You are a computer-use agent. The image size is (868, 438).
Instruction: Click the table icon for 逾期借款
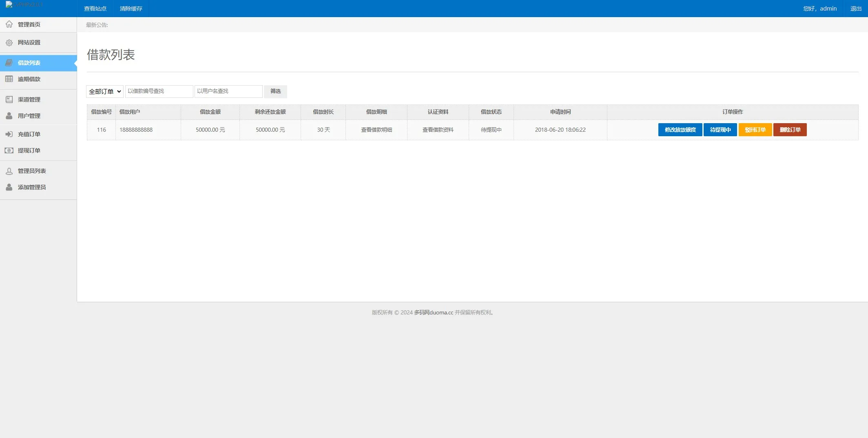[9, 79]
